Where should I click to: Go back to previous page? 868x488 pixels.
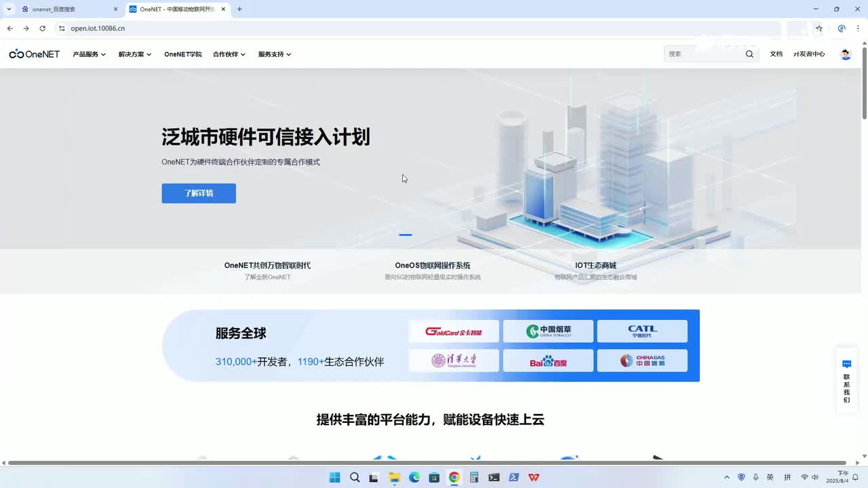coord(9,28)
